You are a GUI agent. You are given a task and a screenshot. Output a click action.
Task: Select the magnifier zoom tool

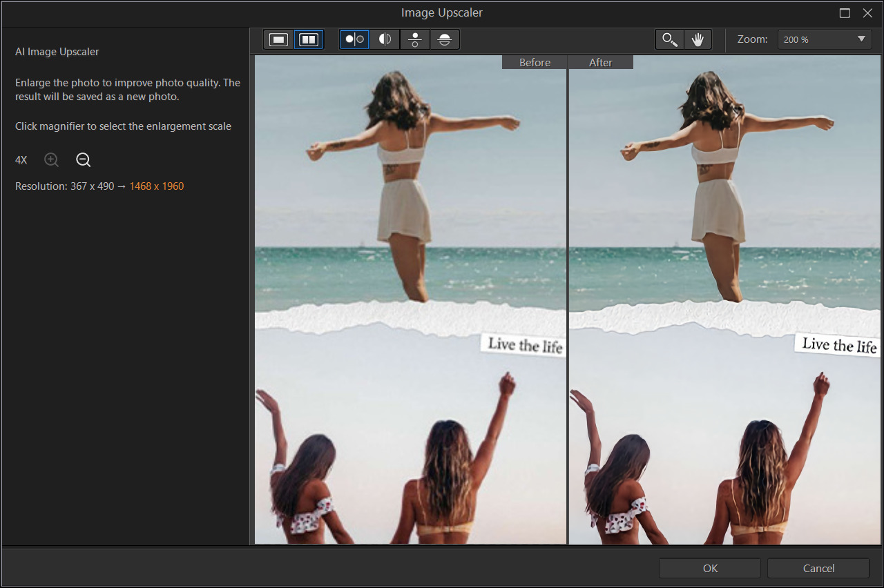[669, 39]
